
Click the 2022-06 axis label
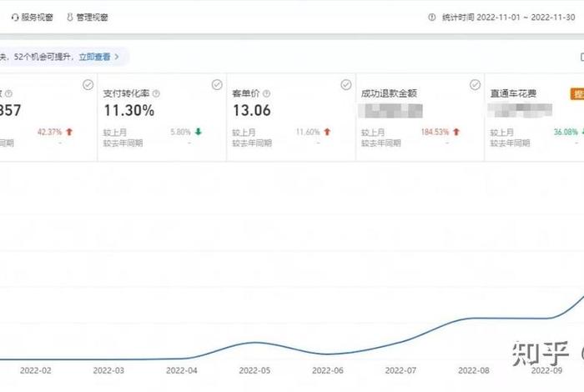click(328, 371)
